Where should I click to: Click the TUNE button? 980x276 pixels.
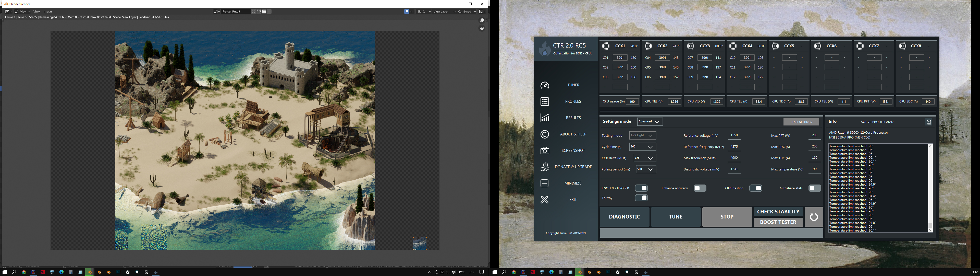click(x=676, y=217)
